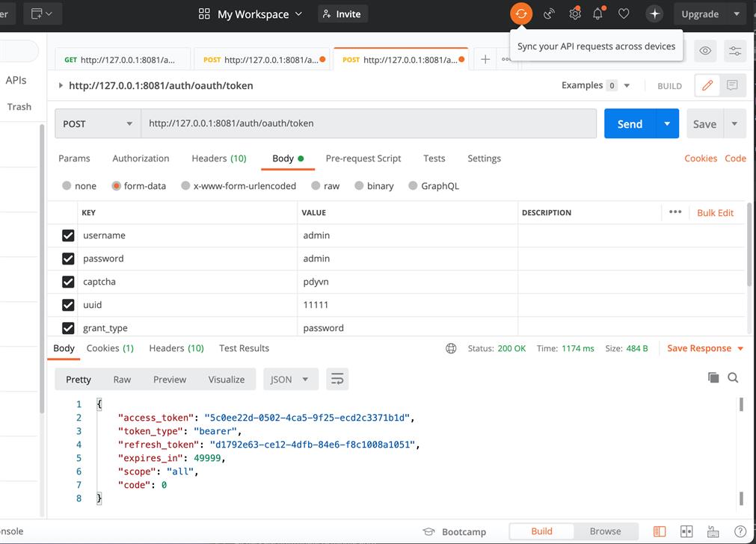Screen dimensions: 756x544
Task: Open the Save Response dropdown
Action: pos(705,348)
